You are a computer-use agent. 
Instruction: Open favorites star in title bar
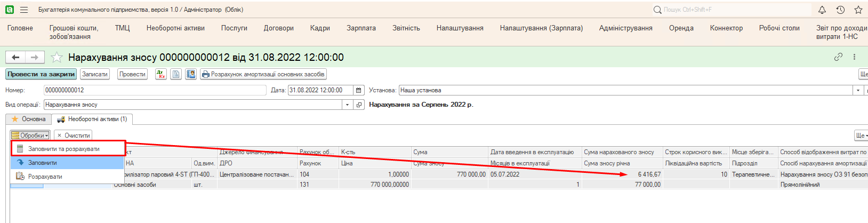(858, 10)
